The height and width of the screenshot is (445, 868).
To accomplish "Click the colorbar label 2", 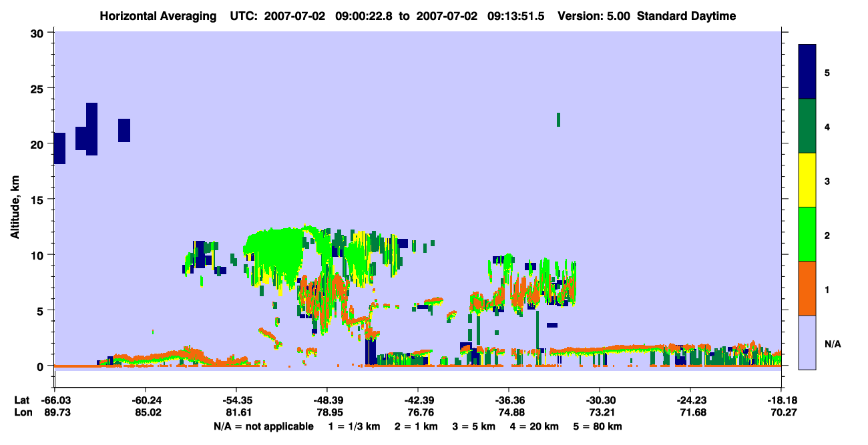I will pos(827,235).
